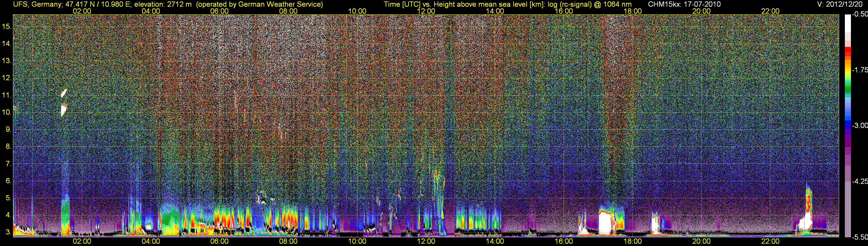
Task: Click the '06:00' tick label on the top time axis
Action: coord(219,11)
